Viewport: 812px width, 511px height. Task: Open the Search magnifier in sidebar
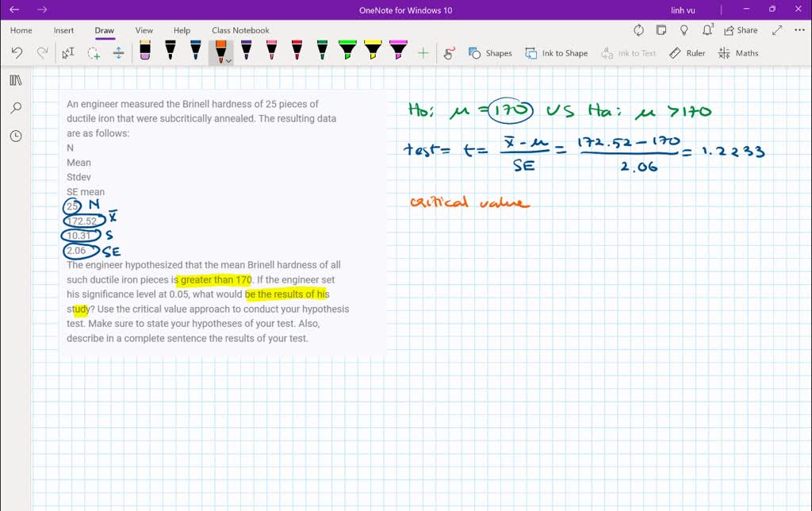tap(16, 108)
